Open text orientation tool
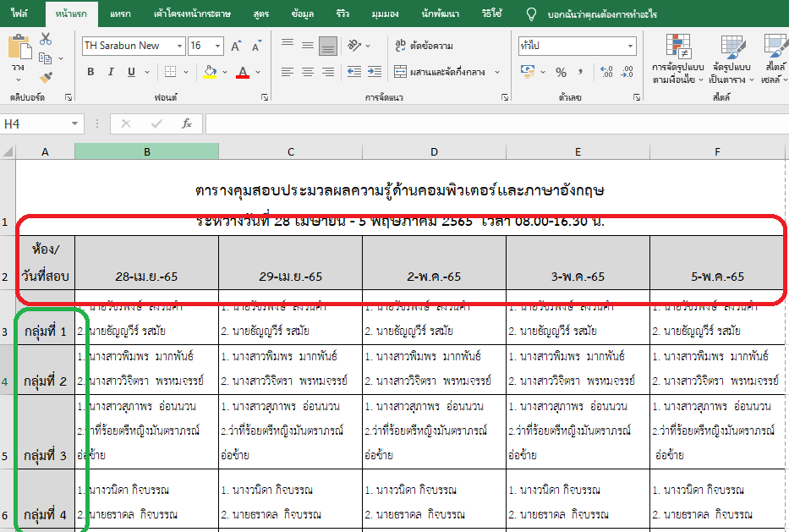 354,46
